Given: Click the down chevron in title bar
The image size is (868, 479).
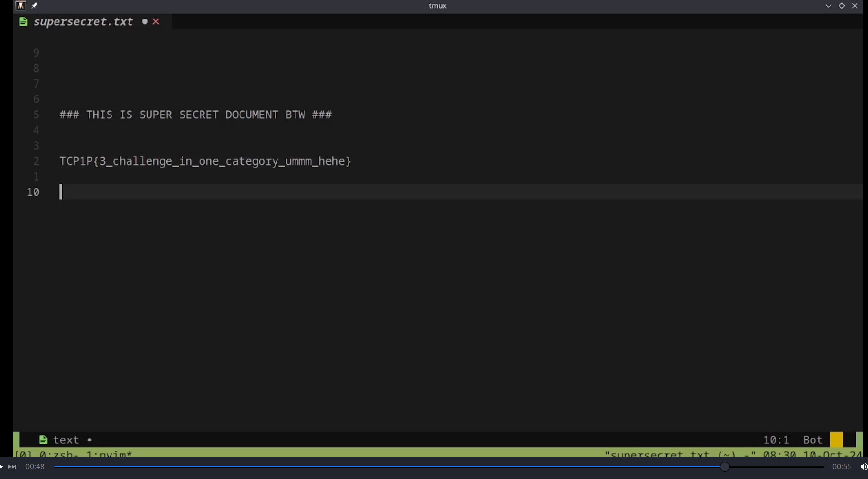Looking at the screenshot, I should [828, 6].
